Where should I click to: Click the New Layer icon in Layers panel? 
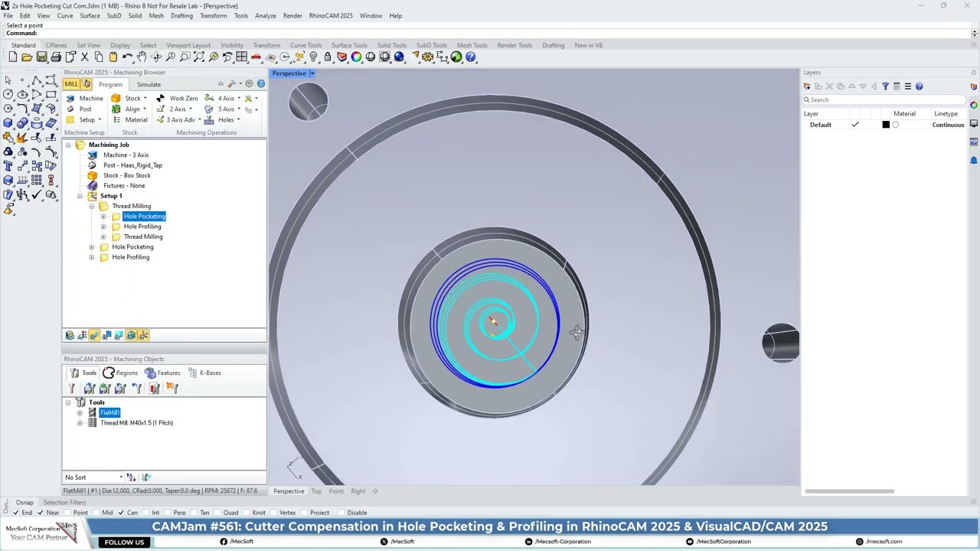pyautogui.click(x=807, y=86)
